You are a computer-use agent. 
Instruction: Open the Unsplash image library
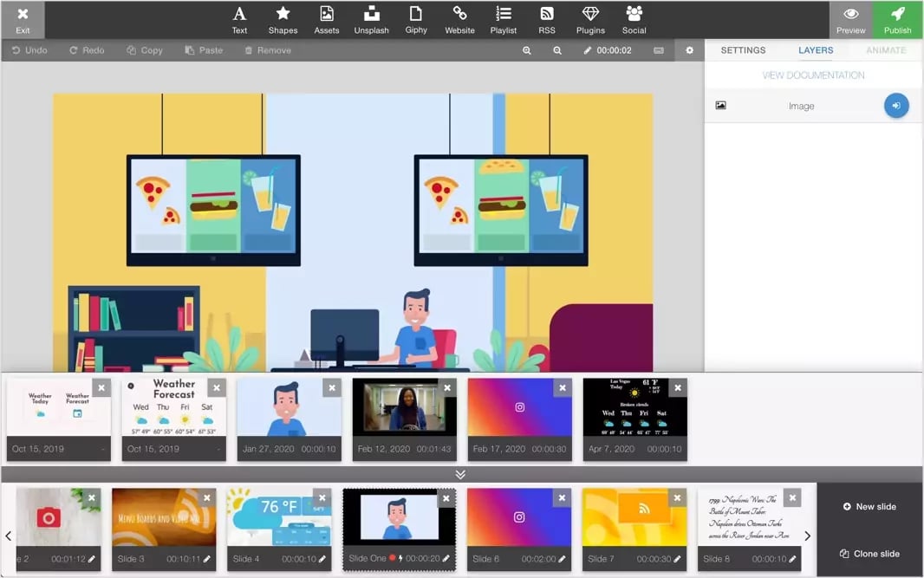pos(371,19)
